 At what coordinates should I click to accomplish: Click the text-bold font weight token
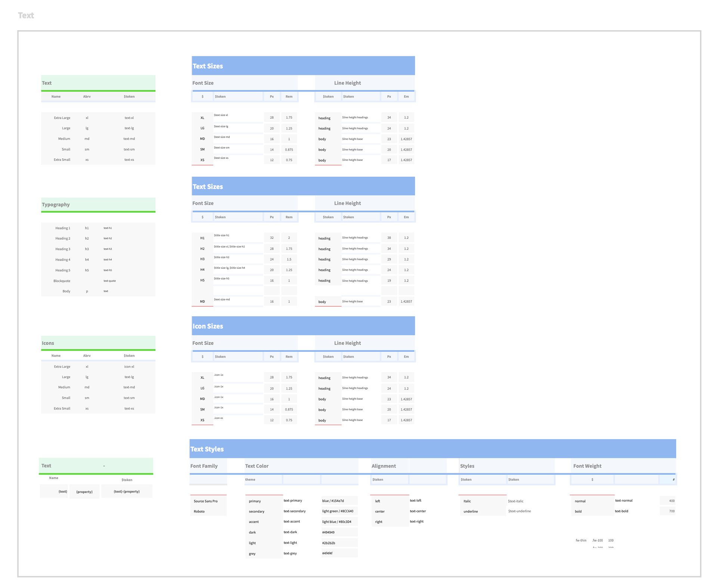coord(621,511)
